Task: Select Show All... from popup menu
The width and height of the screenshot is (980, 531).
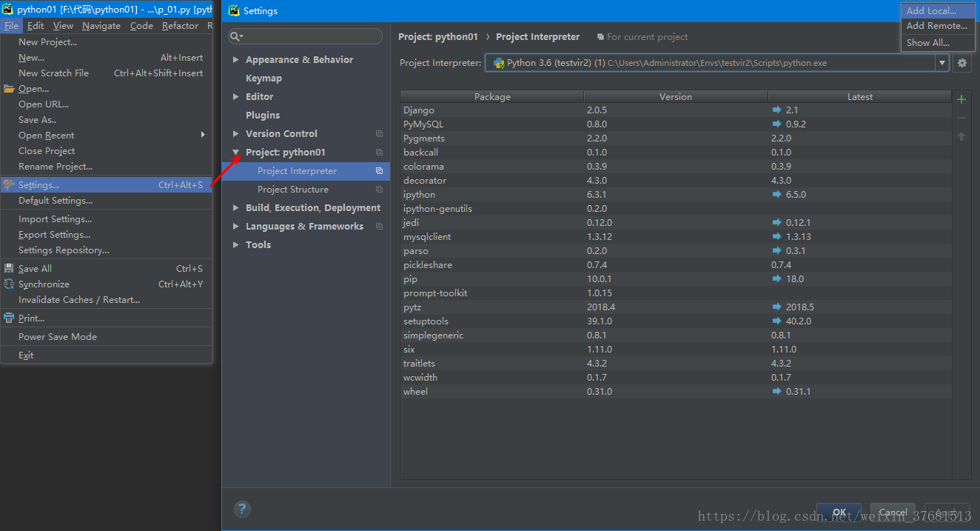Action: 938,43
